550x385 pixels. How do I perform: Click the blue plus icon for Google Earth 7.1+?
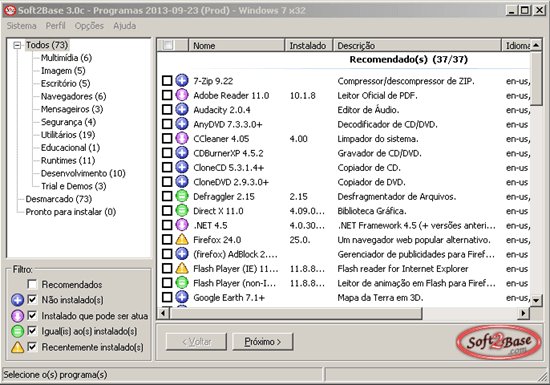[182, 297]
